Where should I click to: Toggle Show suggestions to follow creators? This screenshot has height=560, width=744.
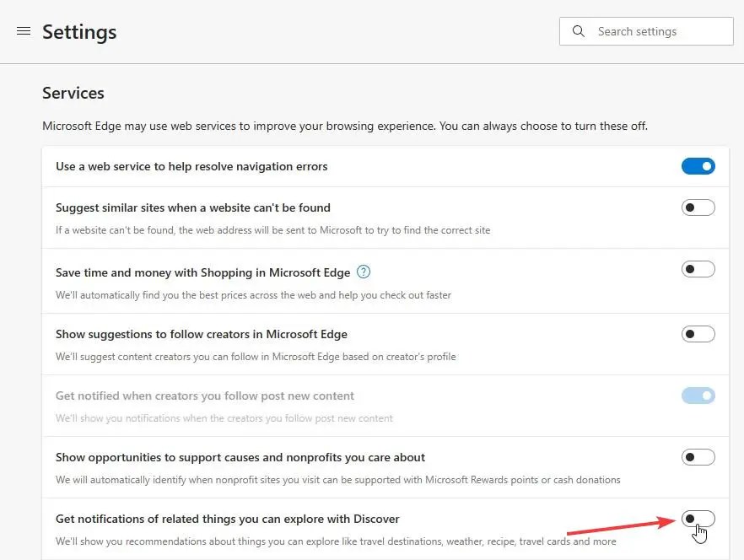[698, 334]
